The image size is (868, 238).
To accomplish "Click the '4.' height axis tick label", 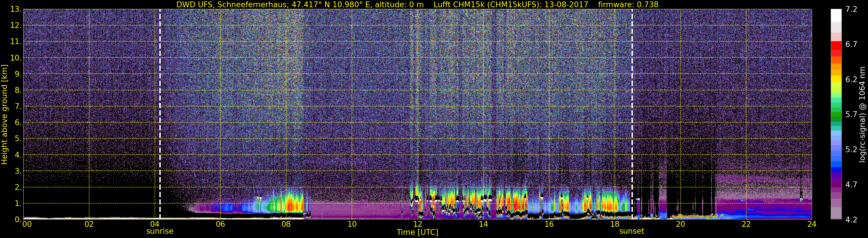I will [x=18, y=155].
